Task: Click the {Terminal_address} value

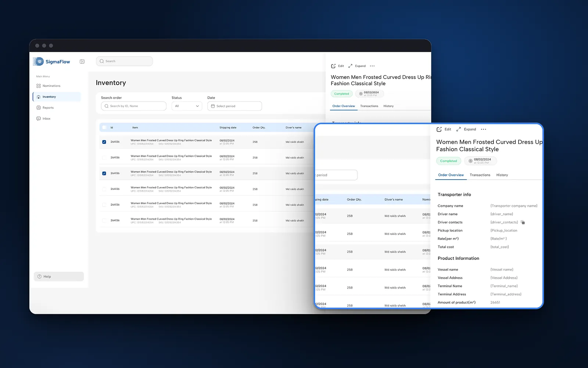Action: (x=506, y=294)
